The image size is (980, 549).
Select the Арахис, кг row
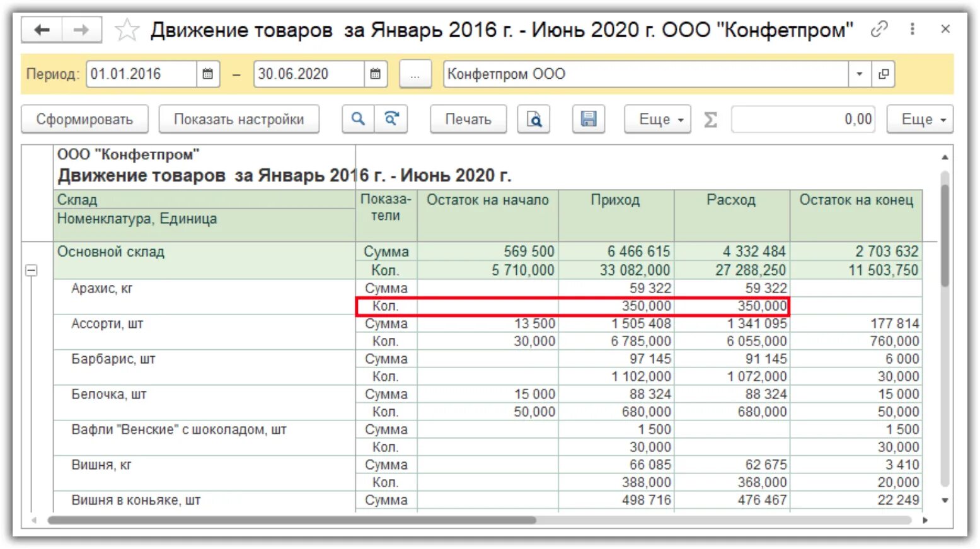[204, 297]
